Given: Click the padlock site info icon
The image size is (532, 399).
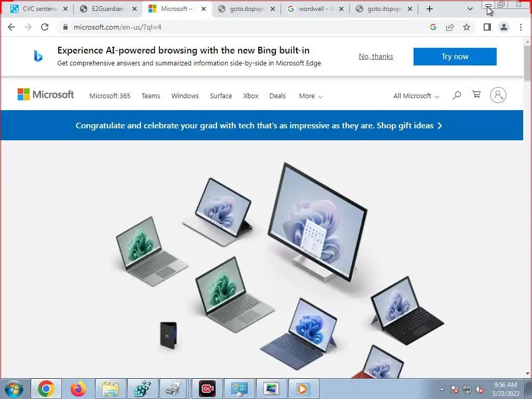Looking at the screenshot, I should (65, 27).
